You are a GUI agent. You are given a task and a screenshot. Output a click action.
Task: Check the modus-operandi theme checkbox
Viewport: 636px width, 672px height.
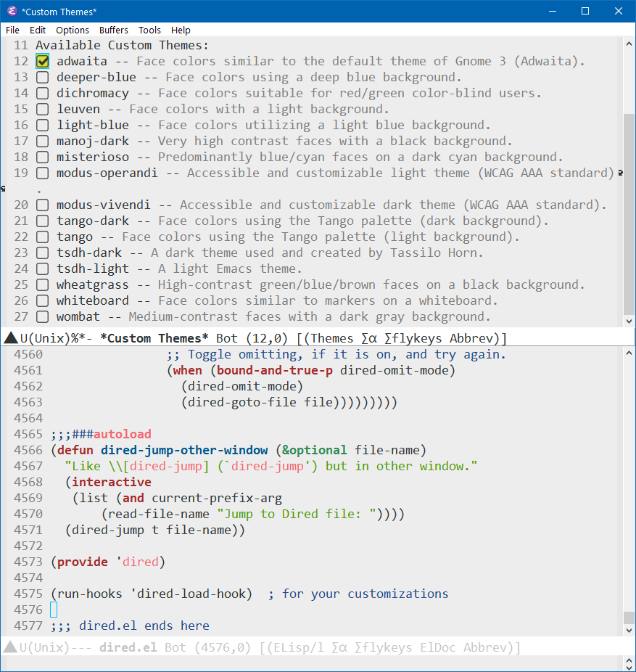42,173
